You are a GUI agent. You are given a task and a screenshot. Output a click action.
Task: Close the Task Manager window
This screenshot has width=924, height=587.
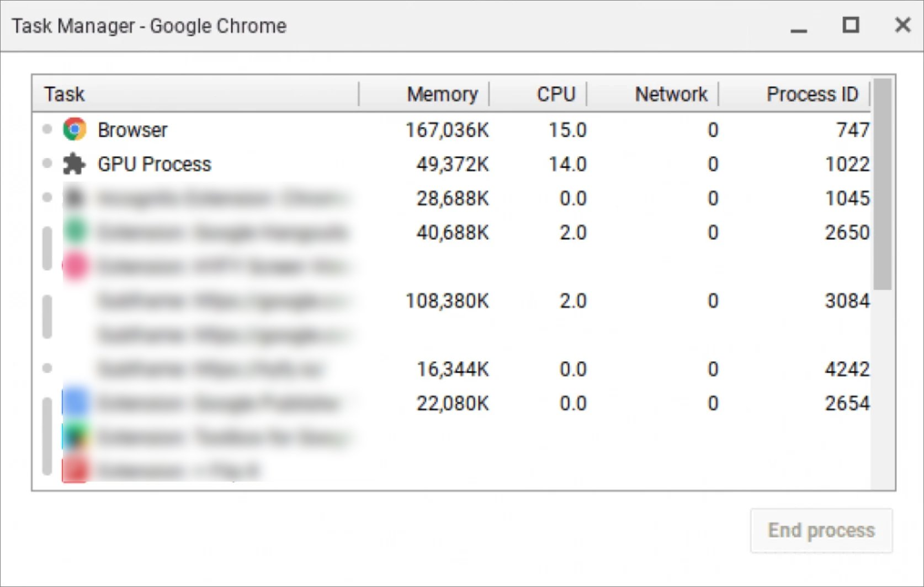click(902, 25)
